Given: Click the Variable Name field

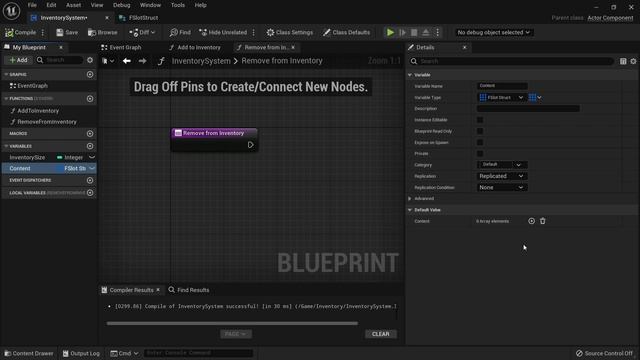Looking at the screenshot, I should pyautogui.click(x=502, y=86).
